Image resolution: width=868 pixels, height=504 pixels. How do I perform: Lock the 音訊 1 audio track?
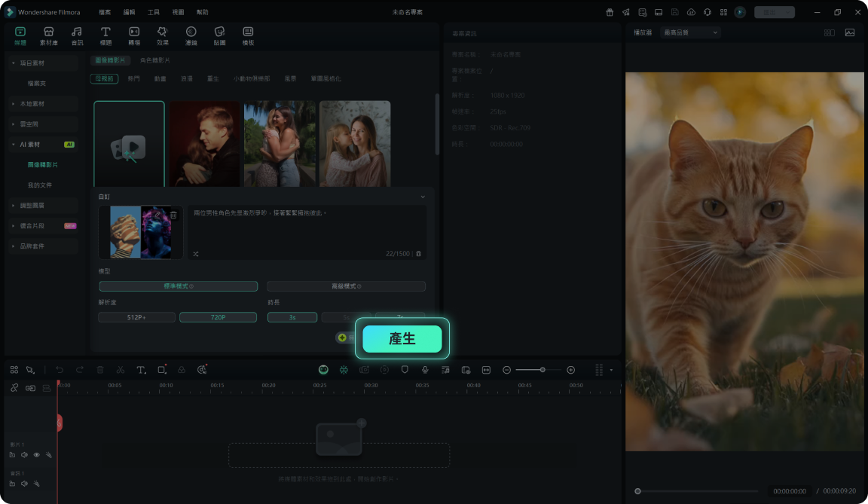click(12, 484)
